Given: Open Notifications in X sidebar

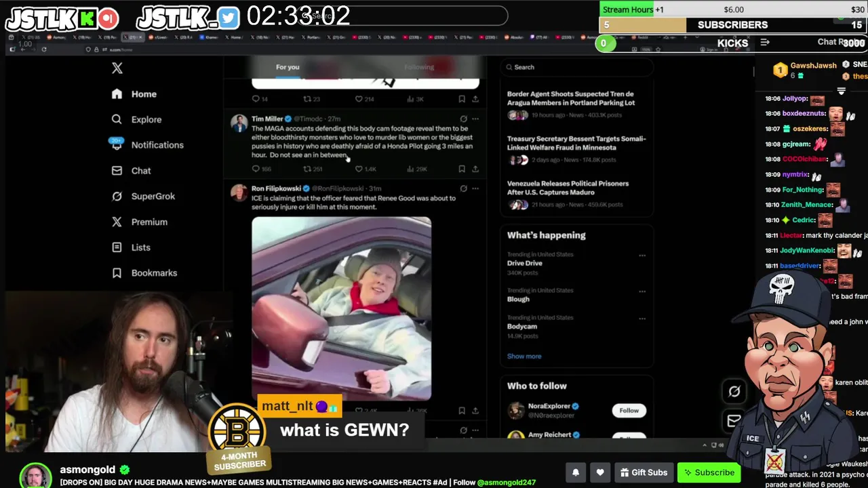Looking at the screenshot, I should [x=147, y=145].
